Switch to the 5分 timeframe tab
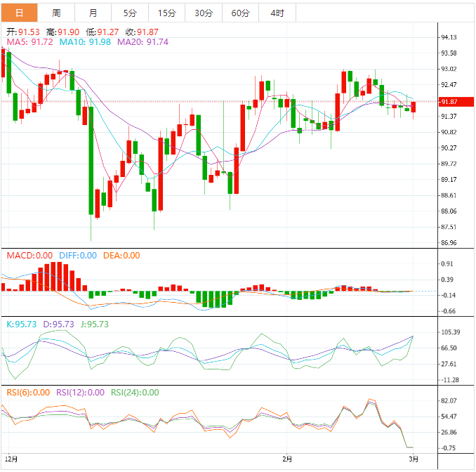This screenshot has height=472, width=476. click(130, 13)
